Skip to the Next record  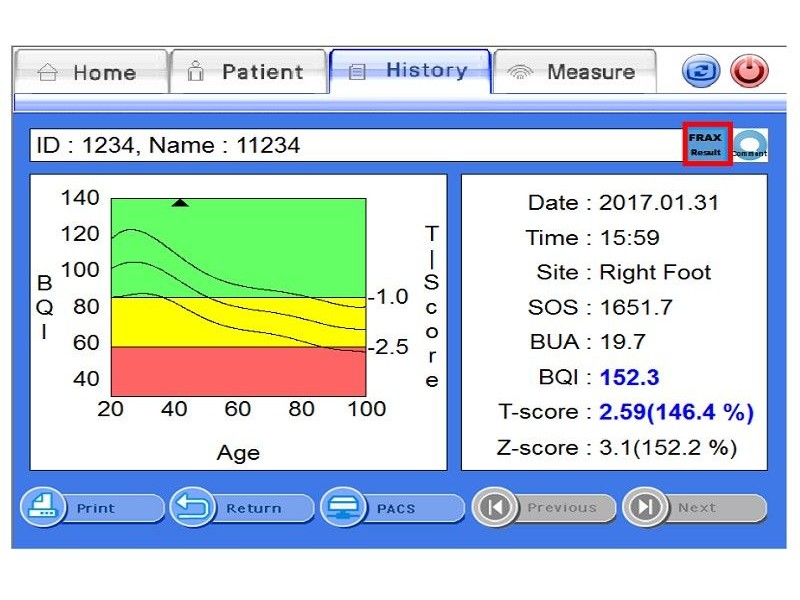(x=694, y=508)
